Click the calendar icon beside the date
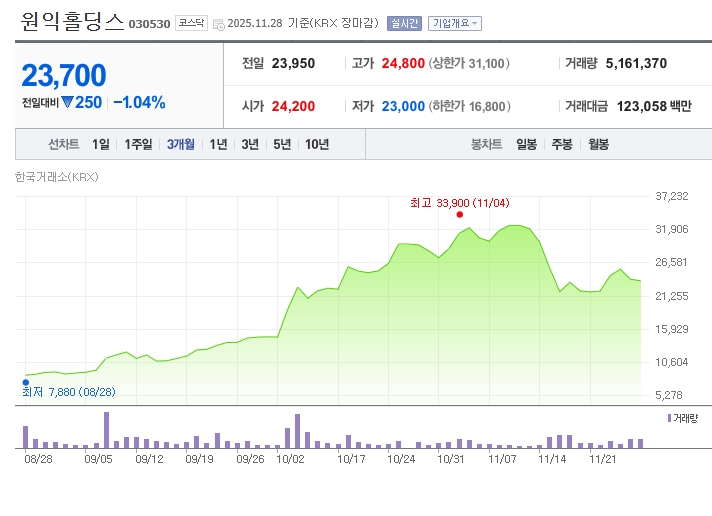Viewport: 712px width, 516px height. click(x=218, y=23)
